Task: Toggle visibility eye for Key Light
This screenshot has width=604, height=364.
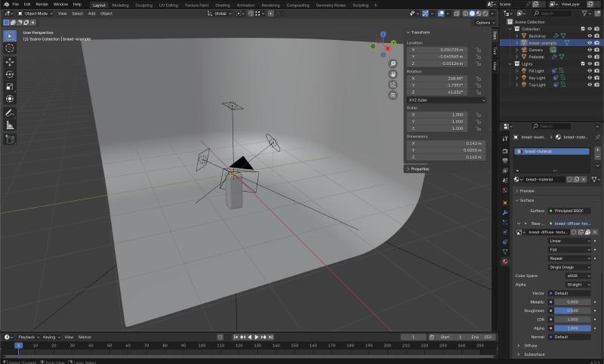Action: pos(590,78)
